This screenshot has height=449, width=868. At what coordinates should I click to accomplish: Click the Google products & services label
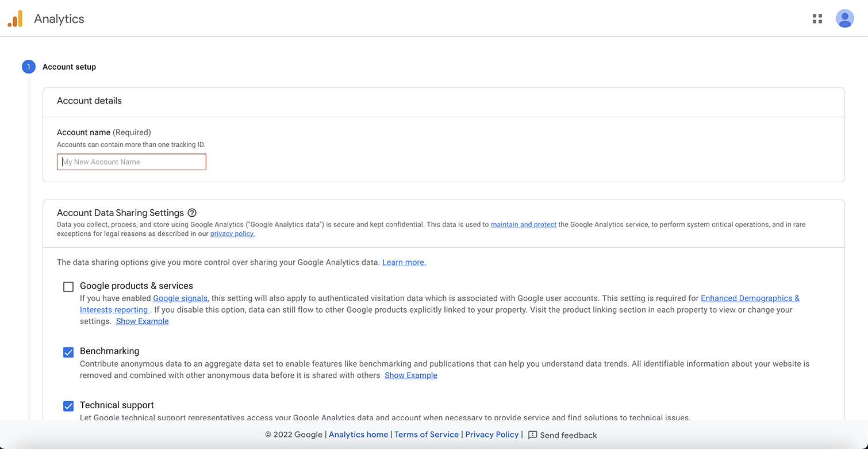136,286
